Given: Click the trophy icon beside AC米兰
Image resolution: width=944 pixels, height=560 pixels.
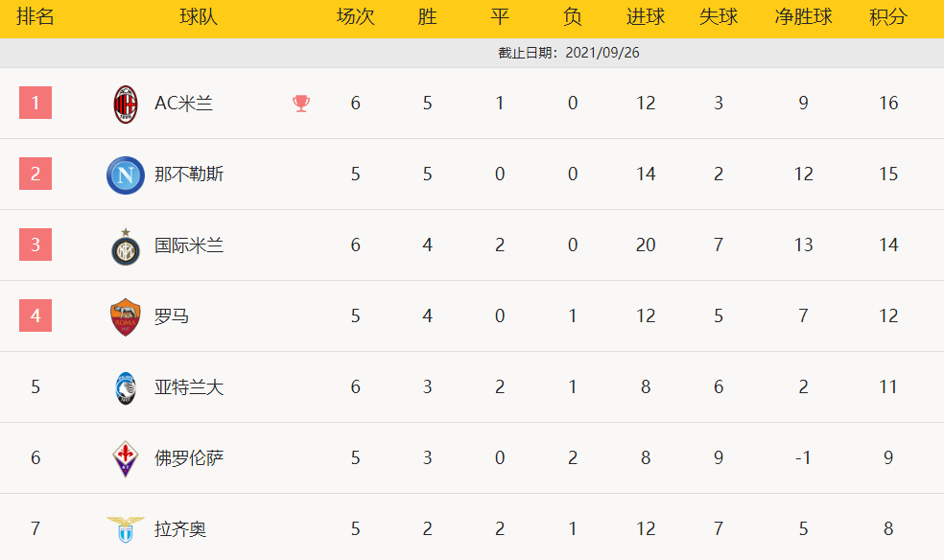Looking at the screenshot, I should point(301,104).
